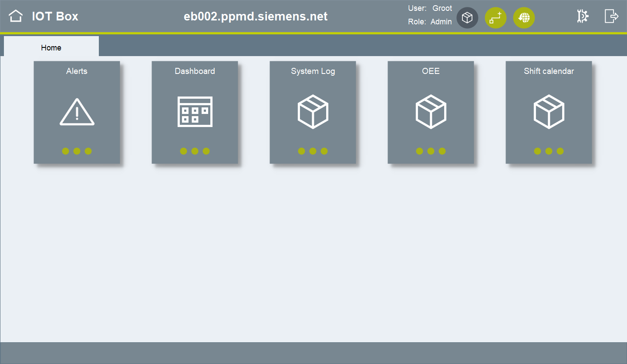The height and width of the screenshot is (364, 627).
Task: Click the warning triangle on Alerts tile
Action: click(x=77, y=112)
